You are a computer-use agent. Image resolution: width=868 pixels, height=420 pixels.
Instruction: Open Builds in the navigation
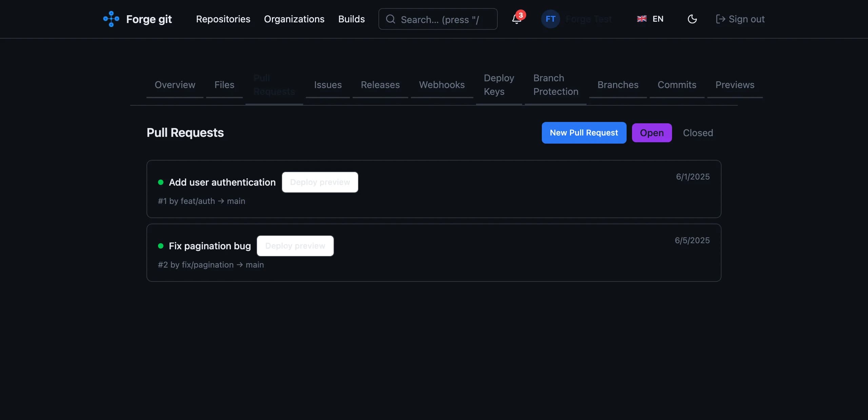coord(351,19)
